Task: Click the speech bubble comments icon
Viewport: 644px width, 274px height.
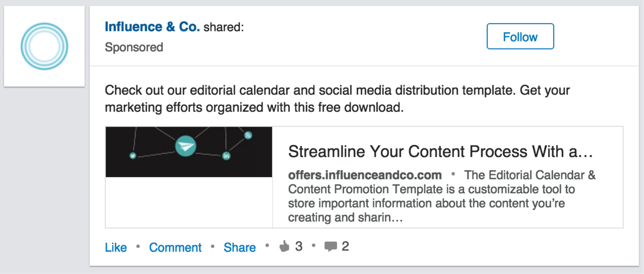Action: point(331,246)
